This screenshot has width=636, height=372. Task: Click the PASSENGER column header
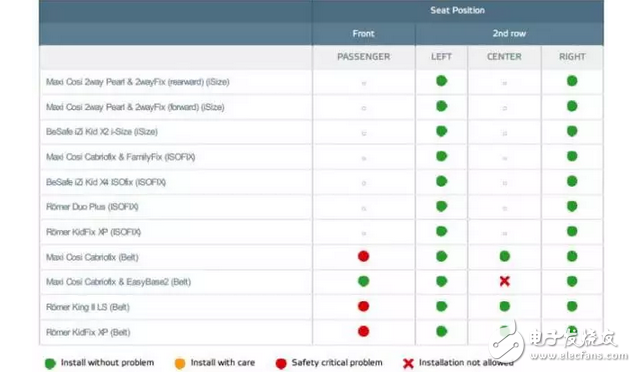(x=363, y=57)
